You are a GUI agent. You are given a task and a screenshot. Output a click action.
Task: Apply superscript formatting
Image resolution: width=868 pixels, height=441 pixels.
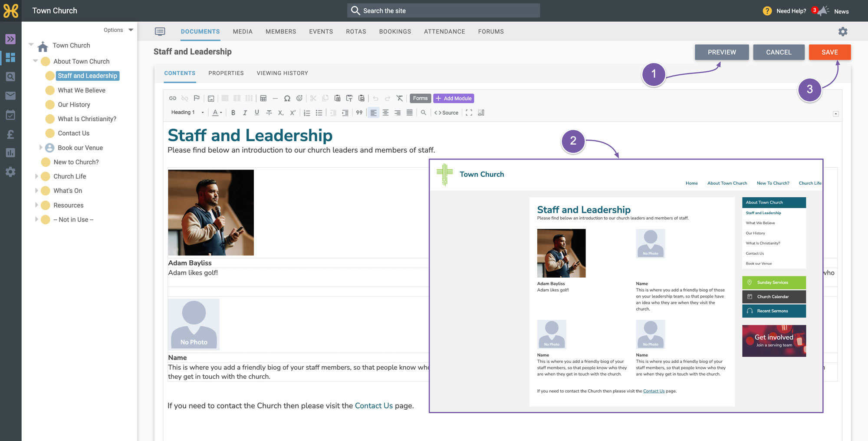pyautogui.click(x=293, y=113)
